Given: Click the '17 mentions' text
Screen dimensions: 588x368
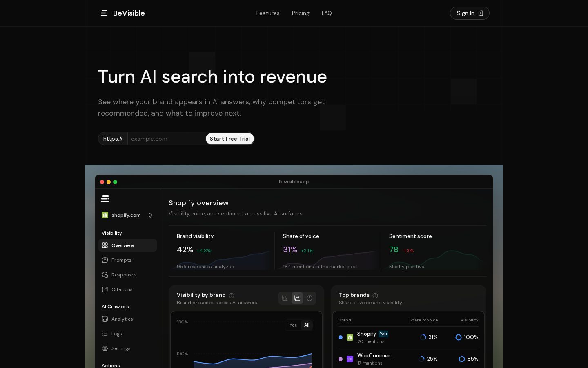Looking at the screenshot, I should pyautogui.click(x=370, y=364).
